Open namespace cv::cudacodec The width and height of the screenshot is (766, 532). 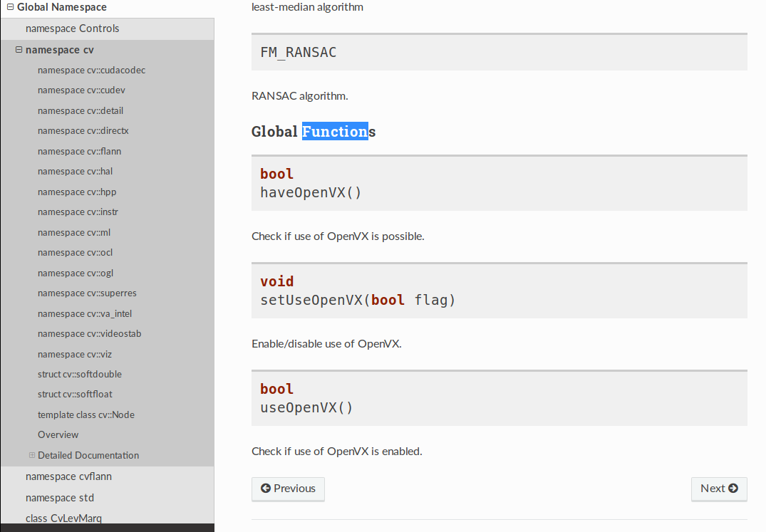pyautogui.click(x=91, y=70)
